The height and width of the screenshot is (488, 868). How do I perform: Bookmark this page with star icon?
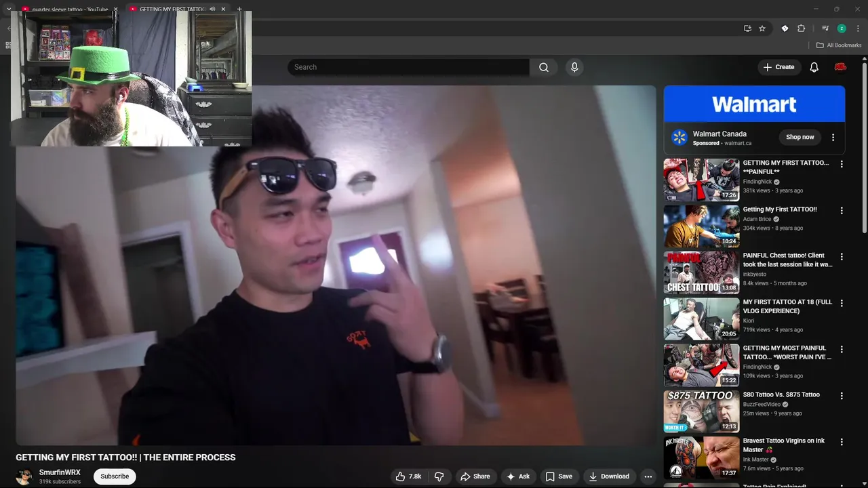pyautogui.click(x=762, y=28)
